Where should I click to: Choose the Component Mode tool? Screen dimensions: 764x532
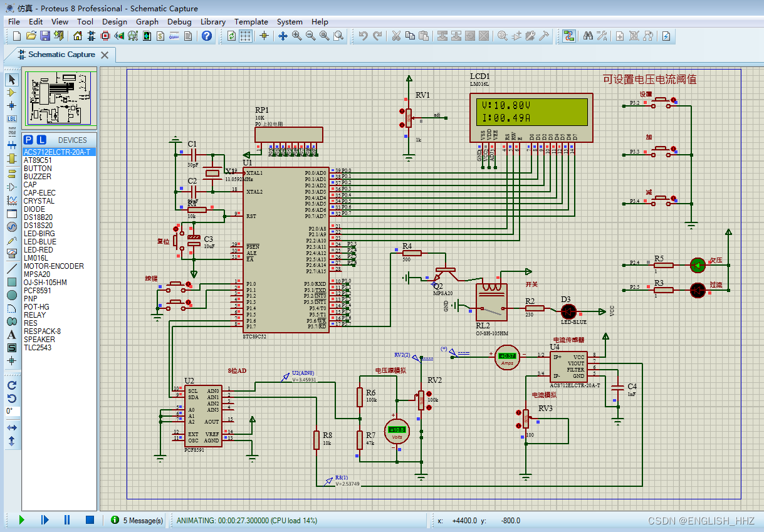click(x=11, y=93)
